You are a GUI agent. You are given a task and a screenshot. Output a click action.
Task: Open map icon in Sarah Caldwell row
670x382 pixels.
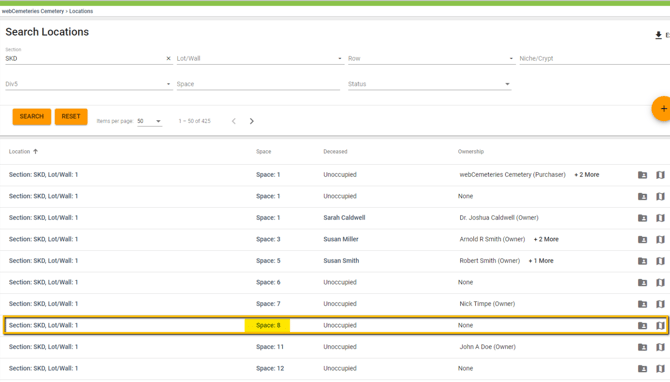(x=660, y=218)
